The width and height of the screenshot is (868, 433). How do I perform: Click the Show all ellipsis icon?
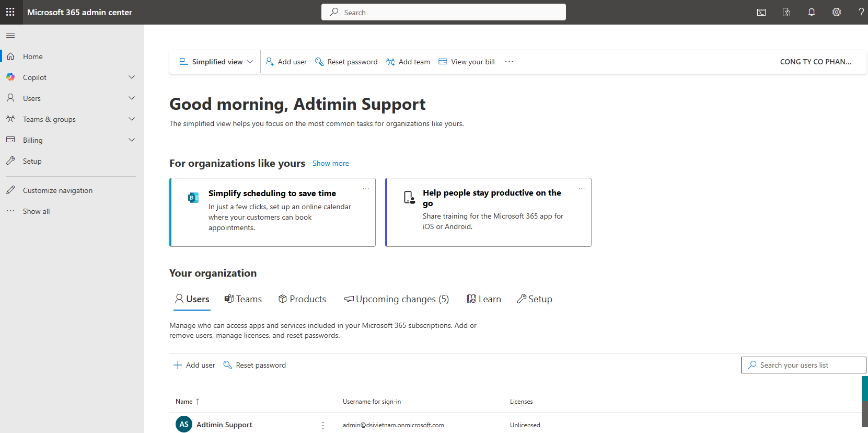(10, 211)
